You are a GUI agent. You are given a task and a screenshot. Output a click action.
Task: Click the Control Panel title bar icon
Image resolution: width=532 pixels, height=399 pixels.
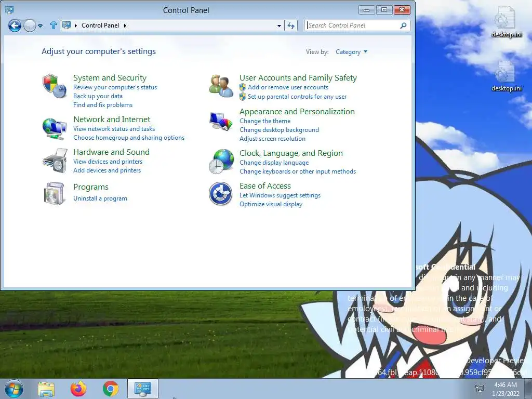click(x=9, y=10)
